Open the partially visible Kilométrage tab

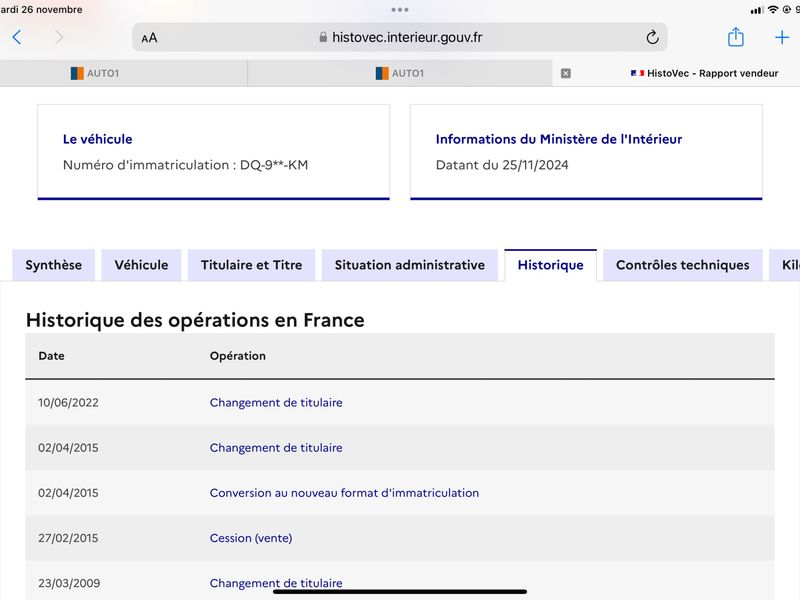(x=786, y=265)
